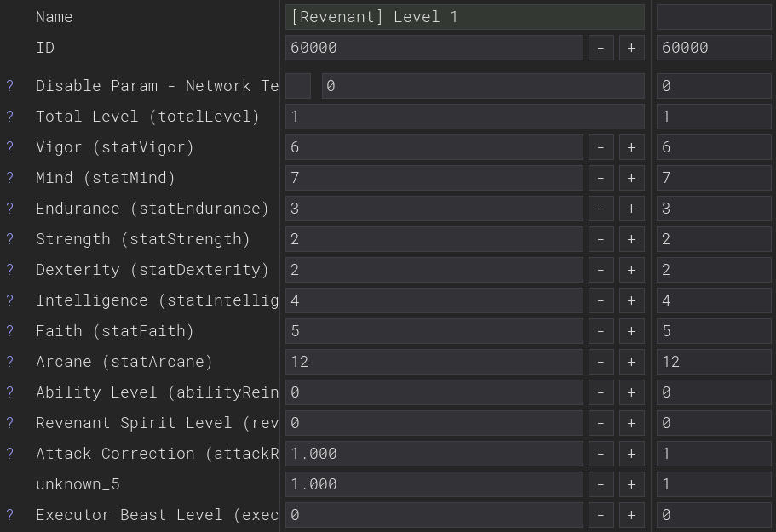Click the help icon next to Vigor
The image size is (776, 532).
point(10,147)
